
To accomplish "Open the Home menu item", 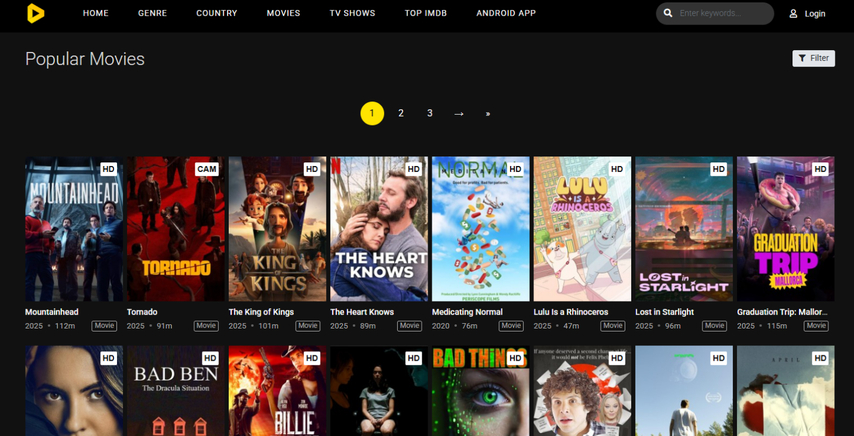I will (x=96, y=13).
